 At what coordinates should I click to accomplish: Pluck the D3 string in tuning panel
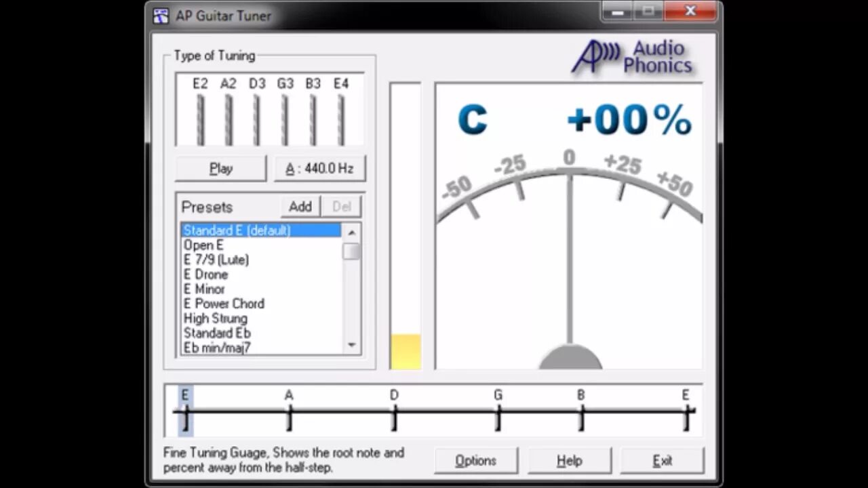(x=256, y=119)
